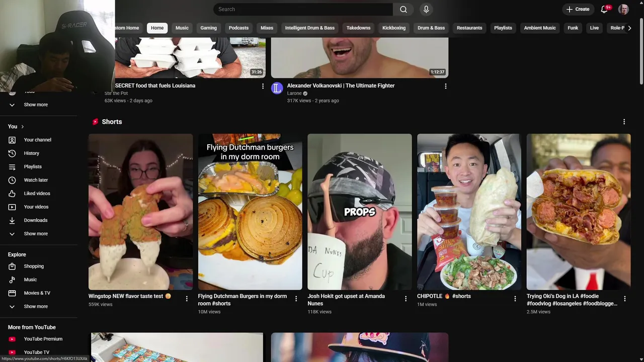Image resolution: width=644 pixels, height=362 pixels.
Task: Open Trying Oki's Dog in LA title
Action: tap(572, 300)
